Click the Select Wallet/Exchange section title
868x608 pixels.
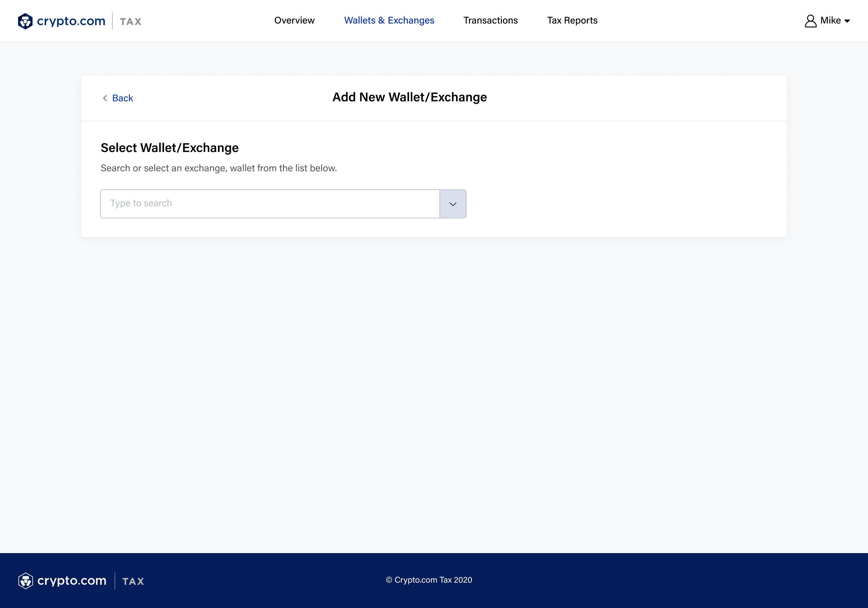169,148
